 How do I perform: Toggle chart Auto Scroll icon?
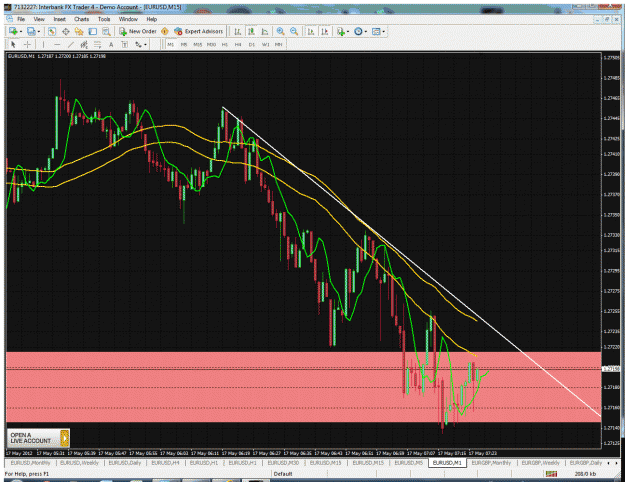(x=311, y=31)
